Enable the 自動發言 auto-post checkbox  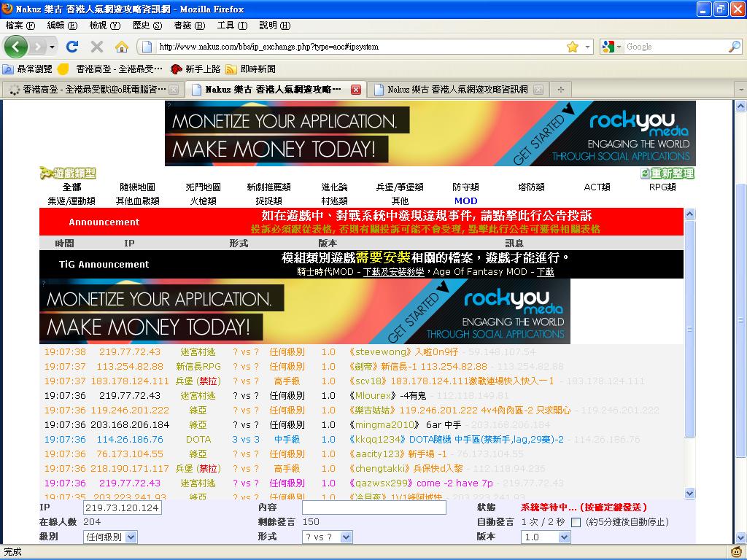pos(576,522)
